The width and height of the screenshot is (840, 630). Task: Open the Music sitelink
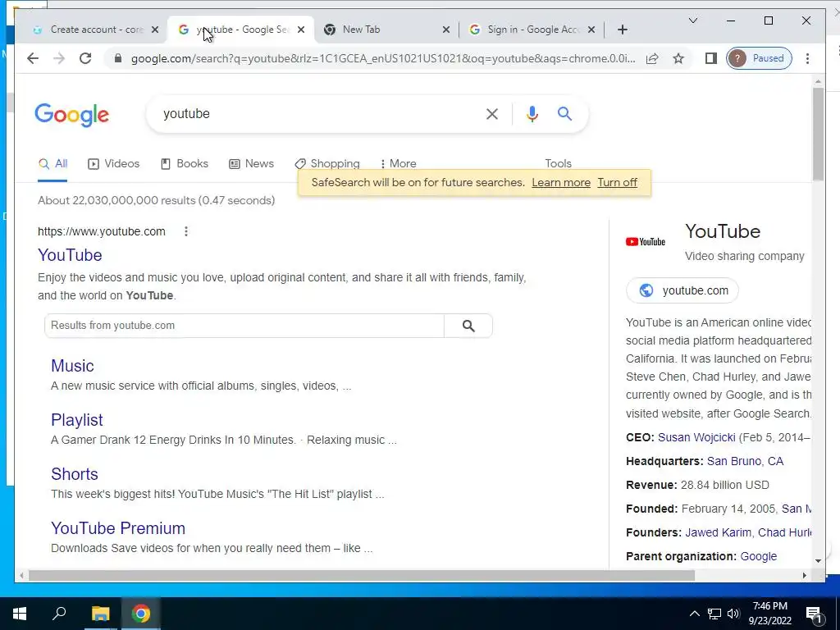[x=72, y=366]
